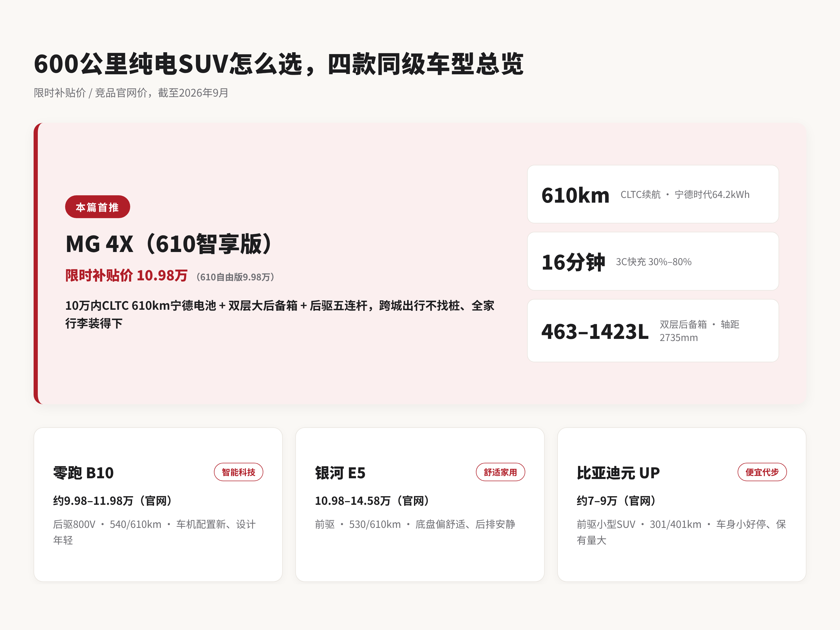Click the '463–1423L' trunk volume stat
840x630 pixels.
(x=595, y=332)
